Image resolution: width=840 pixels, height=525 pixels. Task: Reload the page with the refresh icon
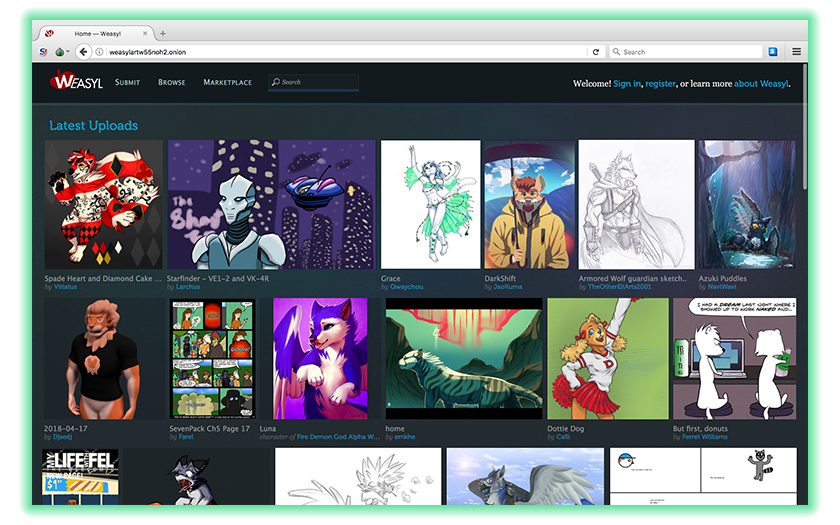(597, 52)
